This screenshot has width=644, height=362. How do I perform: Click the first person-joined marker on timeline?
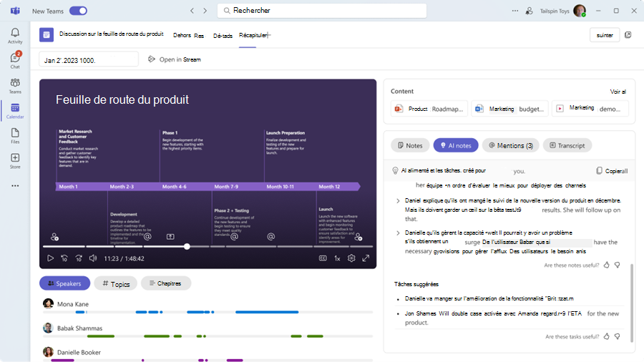54,237
